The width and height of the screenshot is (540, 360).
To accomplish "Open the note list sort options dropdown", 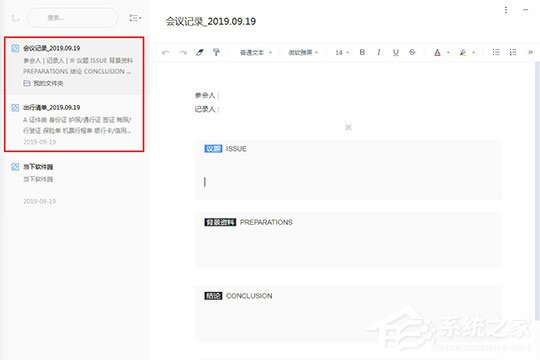I will tap(135, 18).
